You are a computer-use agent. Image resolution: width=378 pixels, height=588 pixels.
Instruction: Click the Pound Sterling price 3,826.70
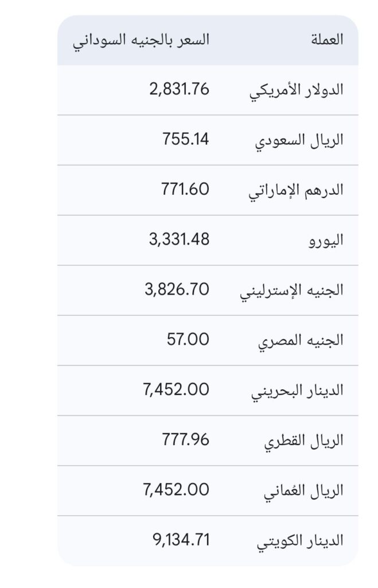[177, 289]
